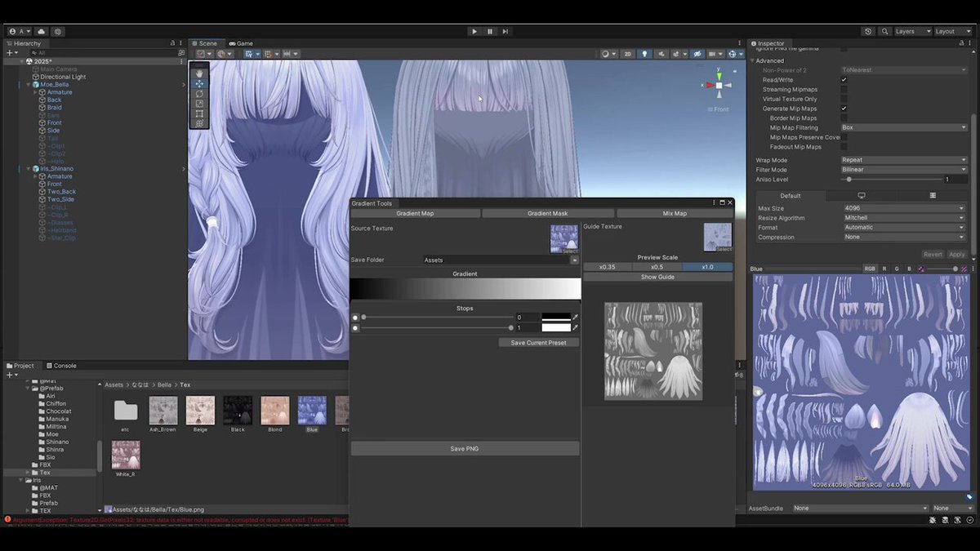Toggle scene visibility hidden-objects eye icon
Viewport: 980px width, 551px height.
point(697,54)
